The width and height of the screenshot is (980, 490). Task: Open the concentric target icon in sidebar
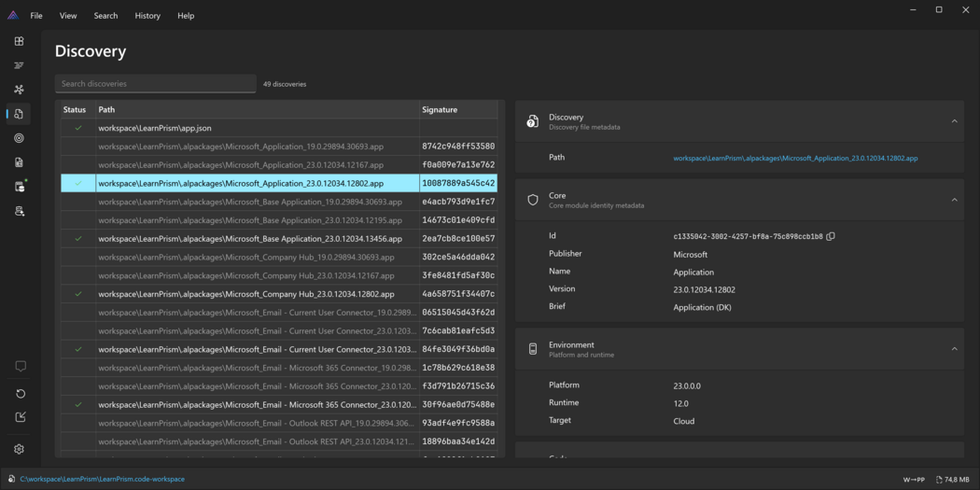coord(19,138)
